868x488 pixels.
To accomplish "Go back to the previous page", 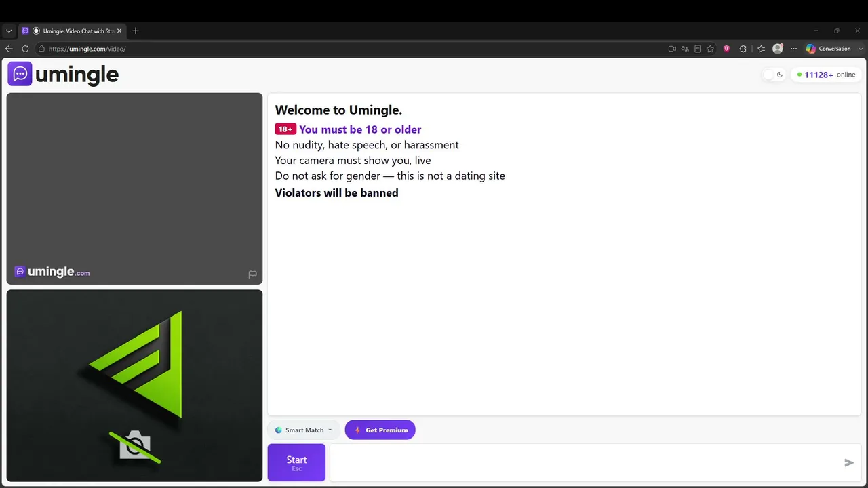I will click(x=9, y=49).
